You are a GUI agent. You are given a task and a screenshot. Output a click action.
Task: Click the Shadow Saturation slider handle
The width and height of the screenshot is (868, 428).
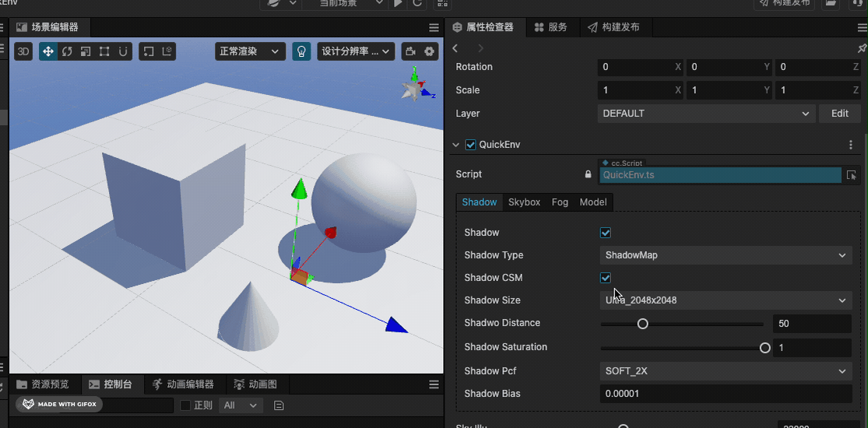pyautogui.click(x=765, y=348)
